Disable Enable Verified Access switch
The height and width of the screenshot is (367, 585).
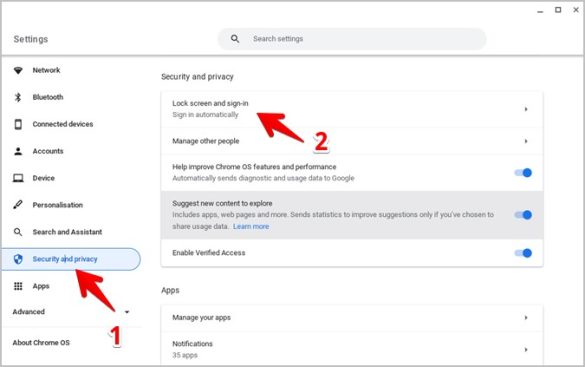(523, 253)
